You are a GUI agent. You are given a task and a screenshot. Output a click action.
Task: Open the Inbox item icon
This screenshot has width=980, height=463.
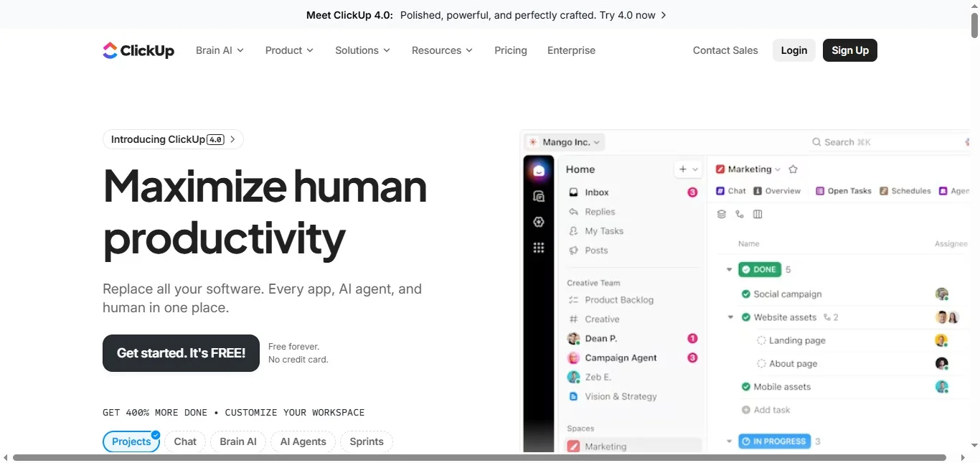click(573, 192)
